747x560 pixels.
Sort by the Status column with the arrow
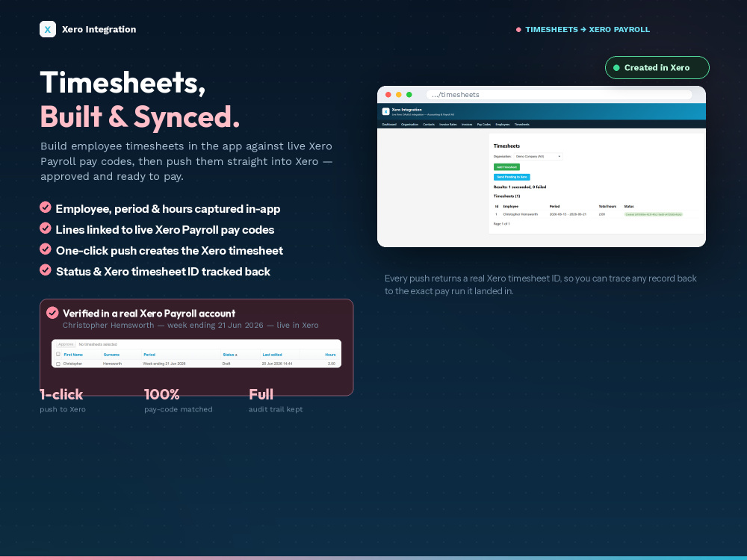230,355
